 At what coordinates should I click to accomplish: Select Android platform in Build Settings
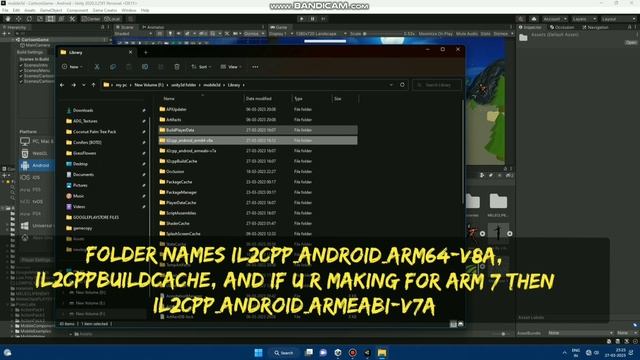(36, 165)
